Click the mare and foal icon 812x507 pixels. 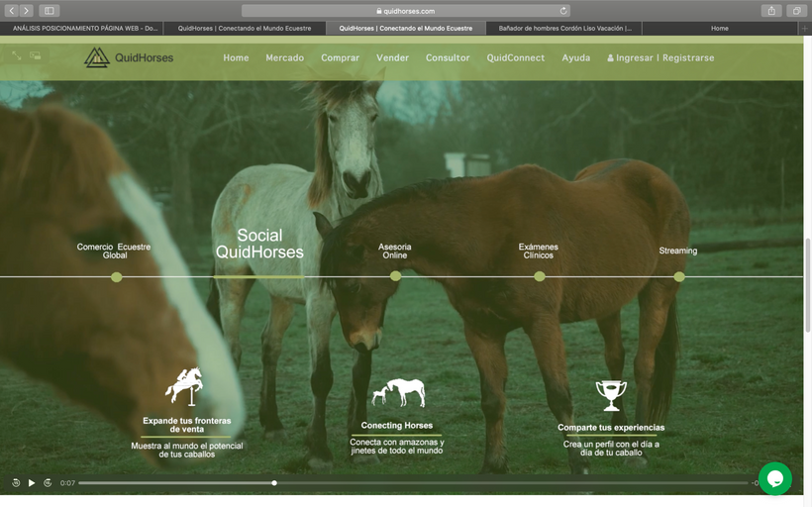tap(398, 393)
